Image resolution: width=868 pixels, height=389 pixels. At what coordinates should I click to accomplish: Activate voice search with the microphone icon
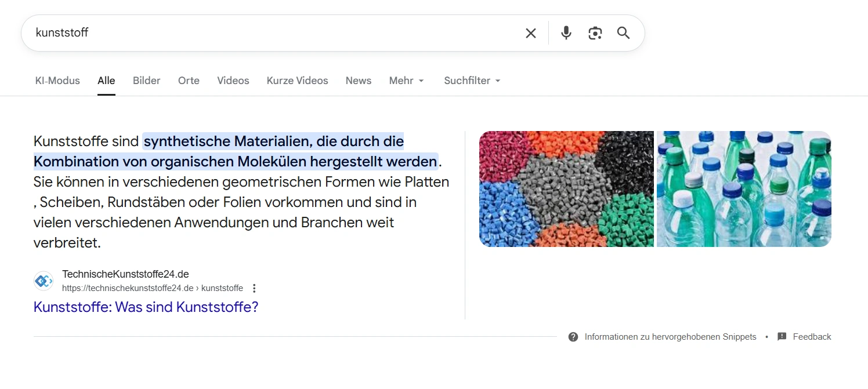coord(565,33)
